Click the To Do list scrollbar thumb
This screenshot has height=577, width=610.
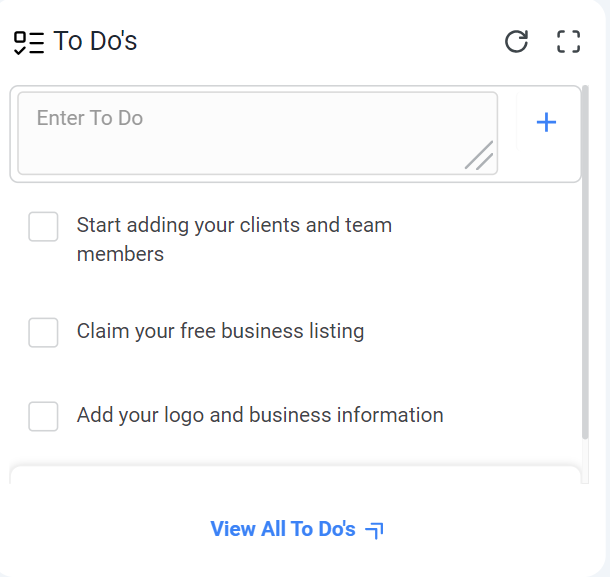pyautogui.click(x=585, y=260)
